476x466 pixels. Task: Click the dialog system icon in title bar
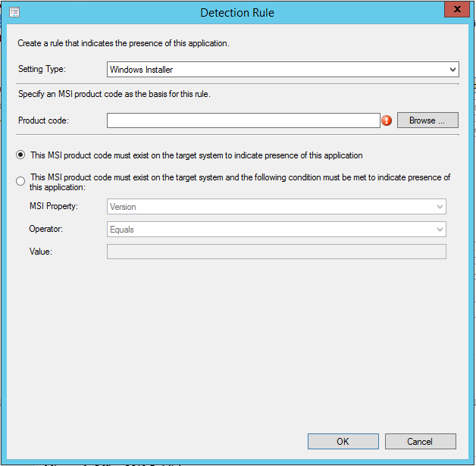(x=14, y=13)
